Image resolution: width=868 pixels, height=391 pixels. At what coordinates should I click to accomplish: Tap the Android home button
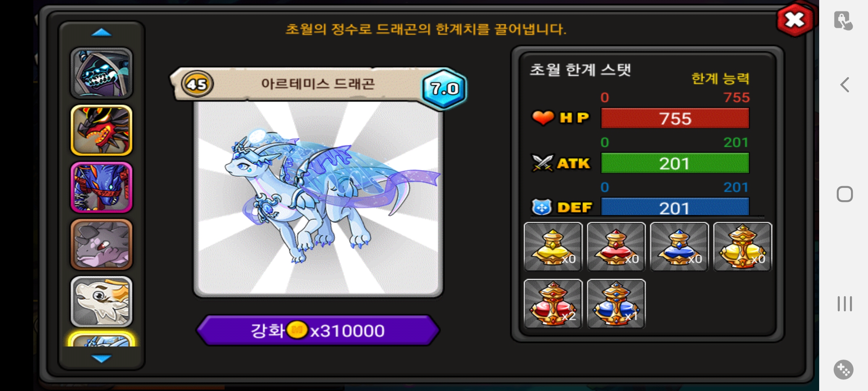click(845, 194)
